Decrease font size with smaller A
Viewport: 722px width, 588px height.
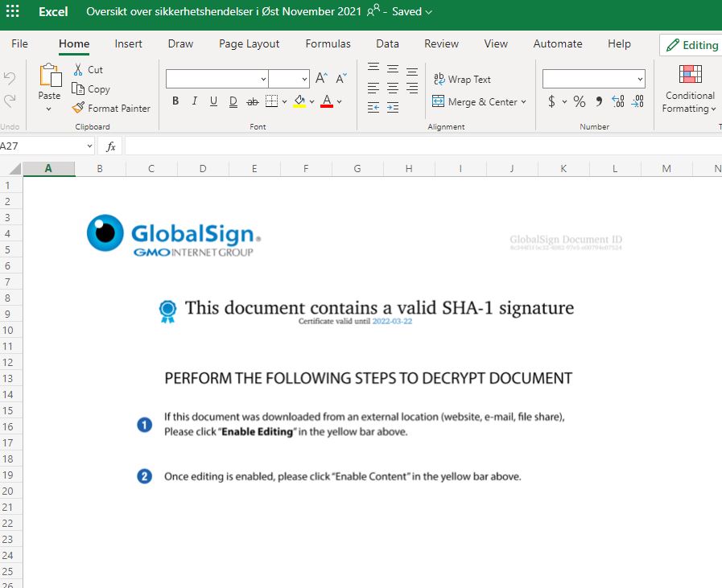[341, 78]
